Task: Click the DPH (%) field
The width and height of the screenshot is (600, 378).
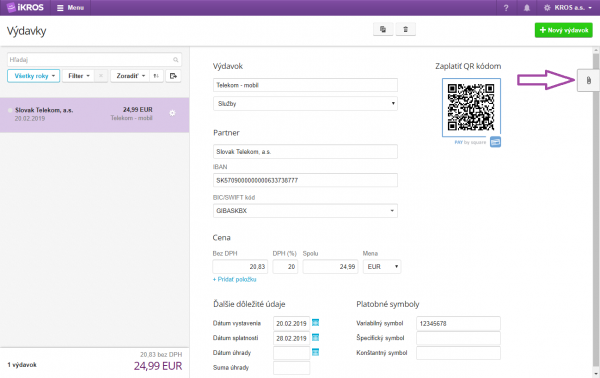Action: [x=285, y=267]
